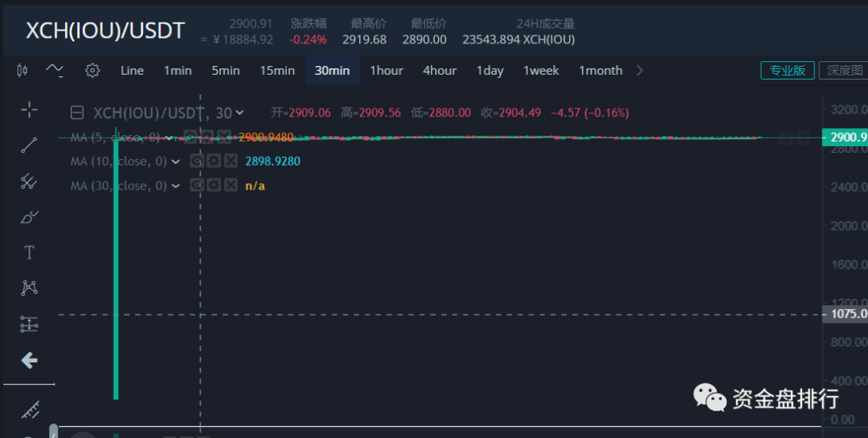
Task: Click the 深度图 button
Action: click(x=844, y=71)
